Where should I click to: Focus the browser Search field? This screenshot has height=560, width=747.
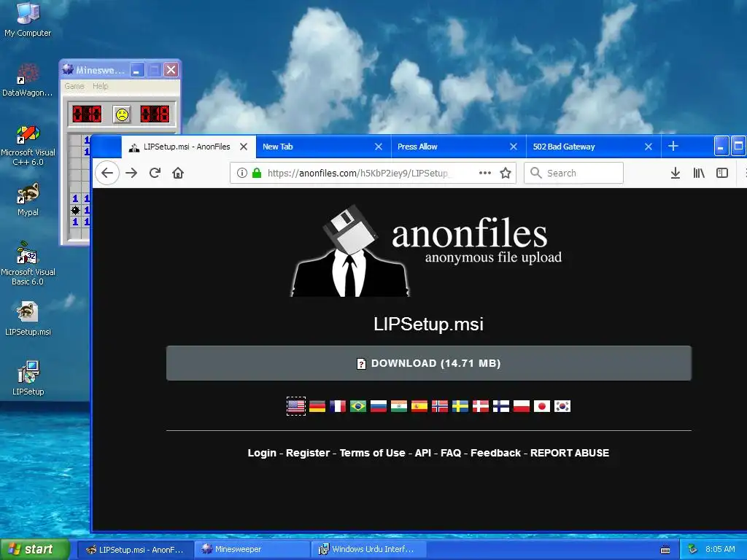click(x=573, y=173)
